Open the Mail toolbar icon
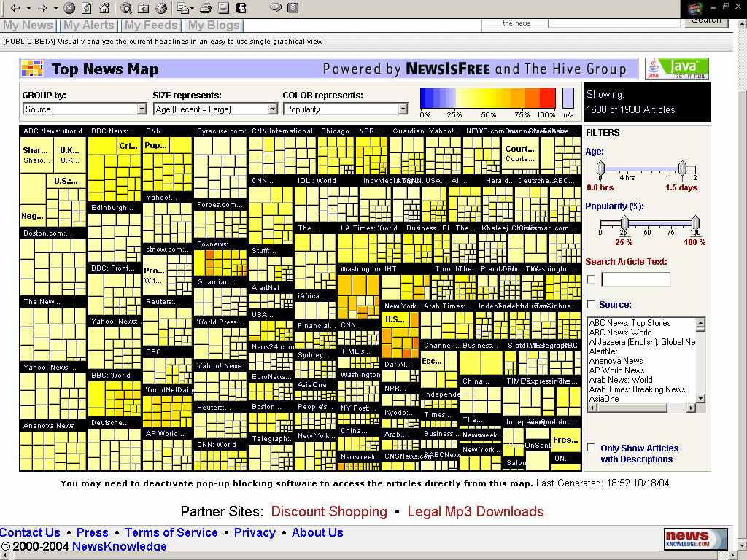This screenshot has height=560, width=747. [x=183, y=7]
